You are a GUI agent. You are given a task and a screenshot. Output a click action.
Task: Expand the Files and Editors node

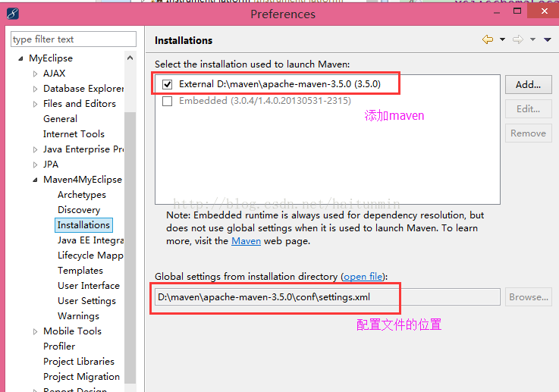pos(35,104)
